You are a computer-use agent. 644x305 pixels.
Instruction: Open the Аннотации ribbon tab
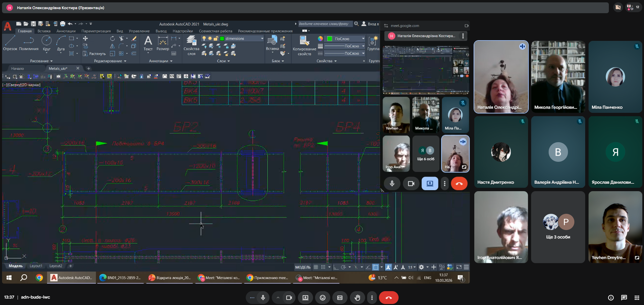tap(66, 31)
